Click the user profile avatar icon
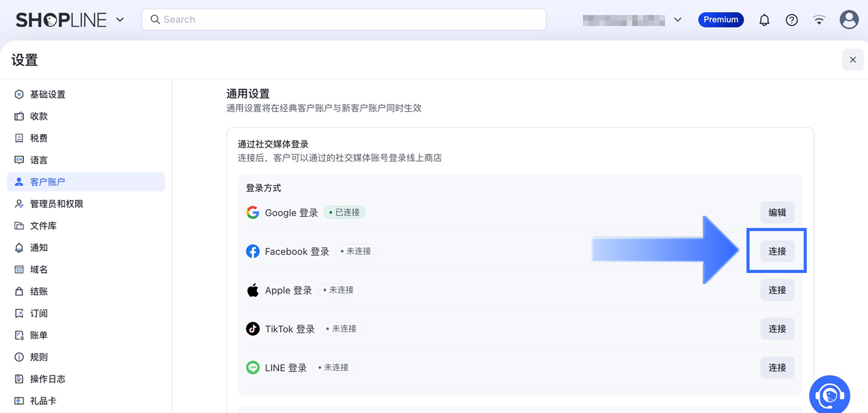This screenshot has height=413, width=868. click(x=849, y=20)
